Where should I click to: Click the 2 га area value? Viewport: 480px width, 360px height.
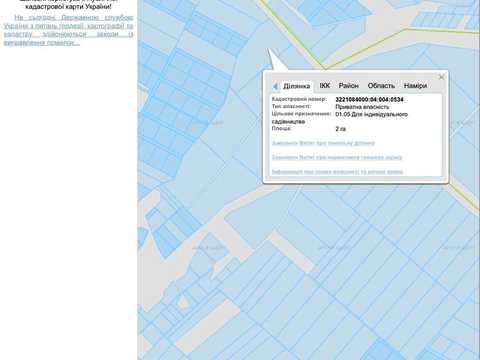340,129
